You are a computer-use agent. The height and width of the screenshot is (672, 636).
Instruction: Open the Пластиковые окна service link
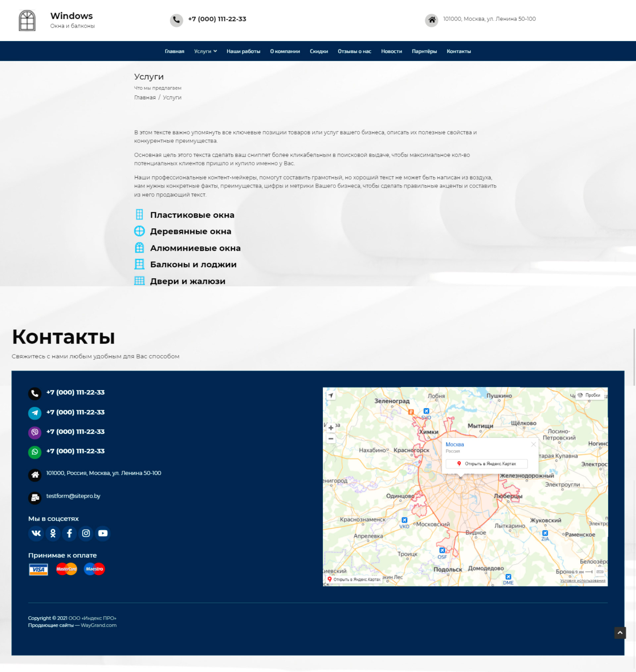(x=192, y=215)
